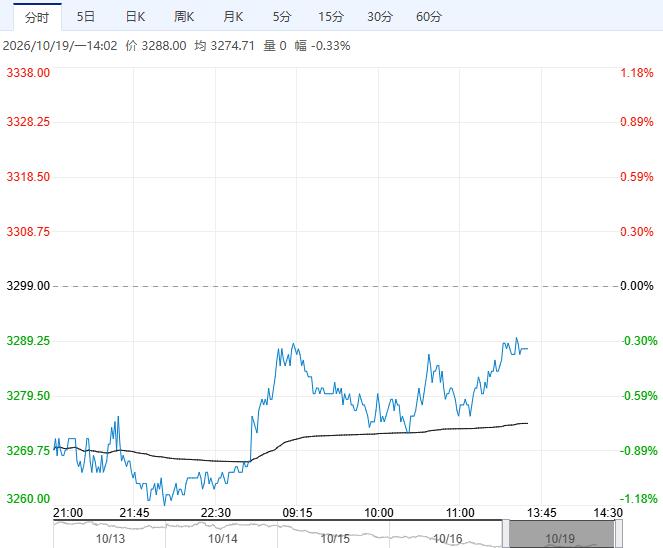The height and width of the screenshot is (548, 663).
Task: Click the 3308.75 price axis label
Action: click(28, 232)
